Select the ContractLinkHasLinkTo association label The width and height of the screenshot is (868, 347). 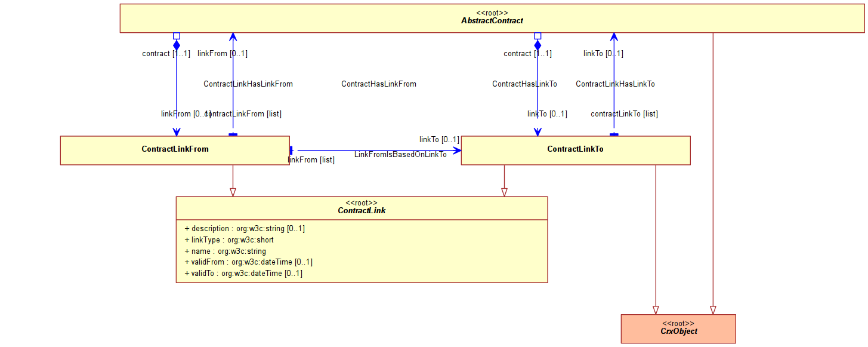(615, 84)
